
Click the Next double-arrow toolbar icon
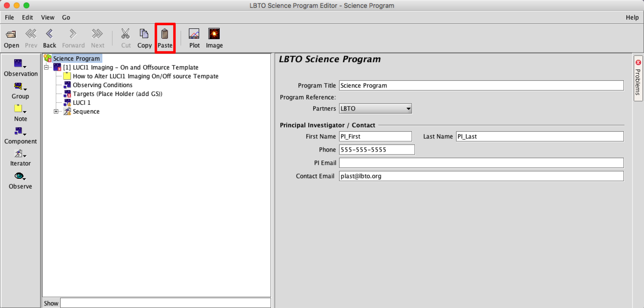click(97, 33)
